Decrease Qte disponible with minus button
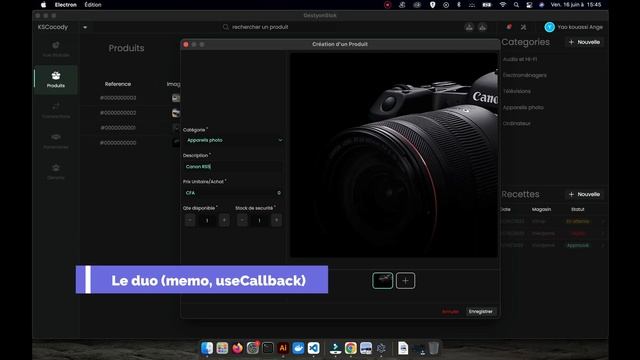Screen dimensions: 640x360 click(190, 220)
